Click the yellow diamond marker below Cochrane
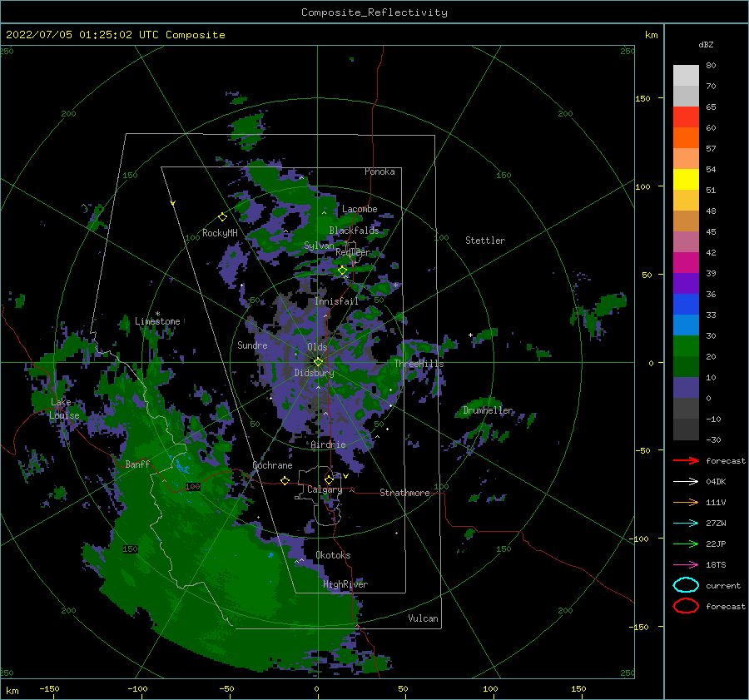Image resolution: width=749 pixels, height=700 pixels. 285,480
